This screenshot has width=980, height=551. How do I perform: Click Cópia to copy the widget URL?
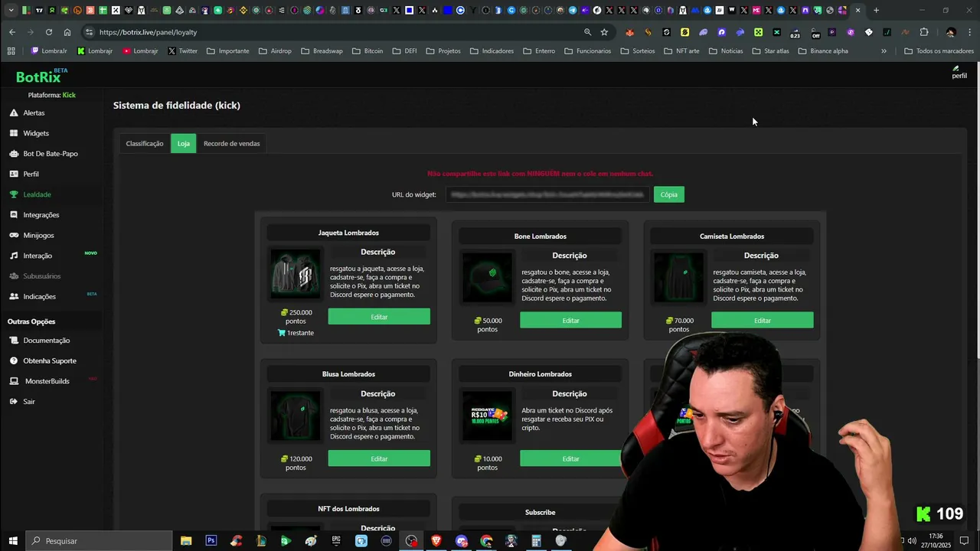(x=669, y=194)
